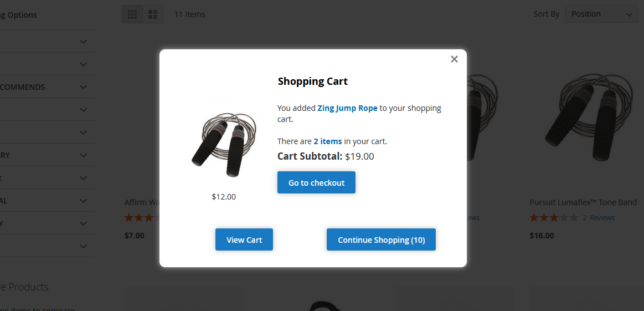Expand the filter ending in "COMMENDS"
This screenshot has height=311, width=644.
point(83,87)
